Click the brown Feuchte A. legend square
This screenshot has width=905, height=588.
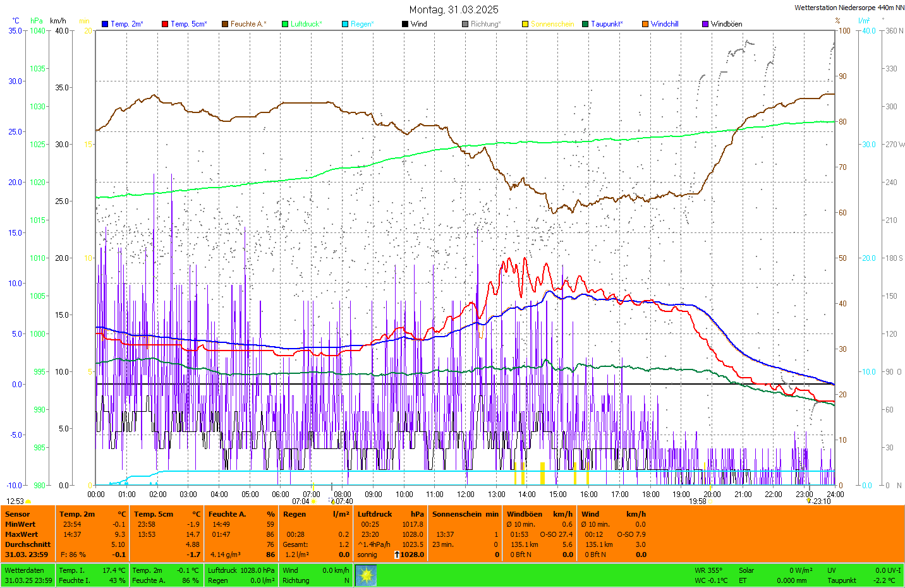[225, 24]
